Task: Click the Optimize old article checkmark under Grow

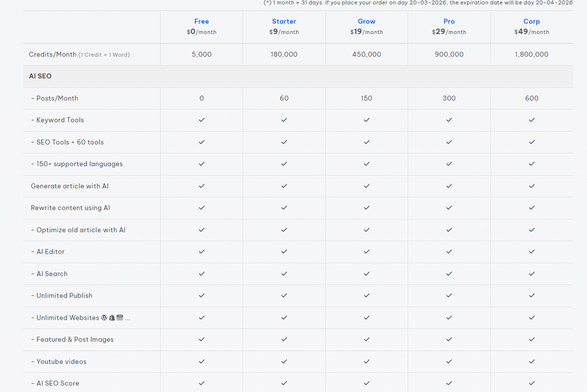Action: (366, 230)
